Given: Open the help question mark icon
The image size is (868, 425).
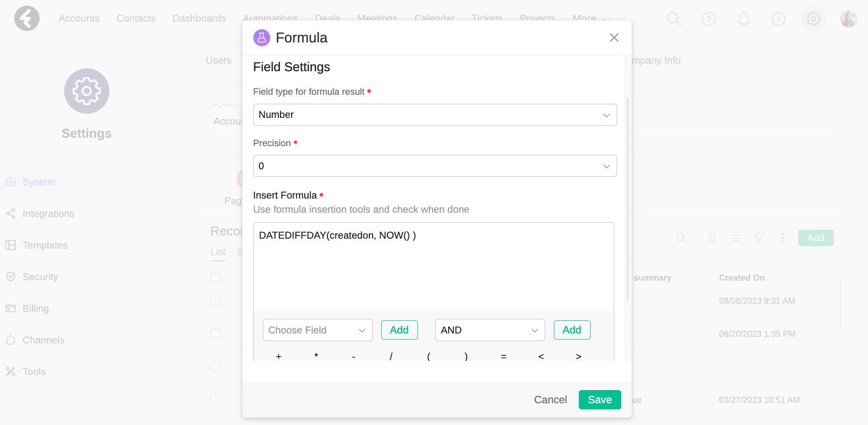Looking at the screenshot, I should (709, 19).
